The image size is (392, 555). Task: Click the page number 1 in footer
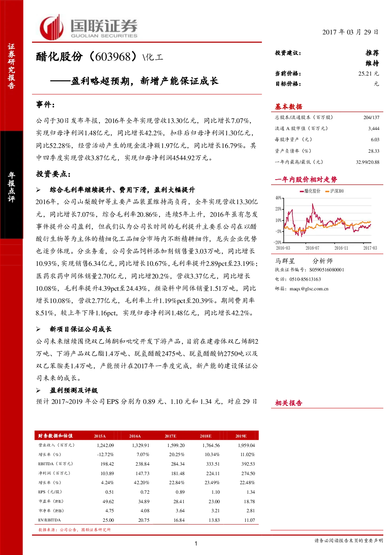tap(196, 544)
